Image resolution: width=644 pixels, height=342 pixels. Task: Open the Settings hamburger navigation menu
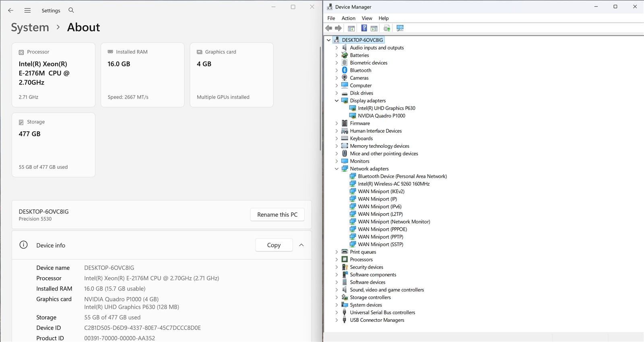(x=27, y=10)
